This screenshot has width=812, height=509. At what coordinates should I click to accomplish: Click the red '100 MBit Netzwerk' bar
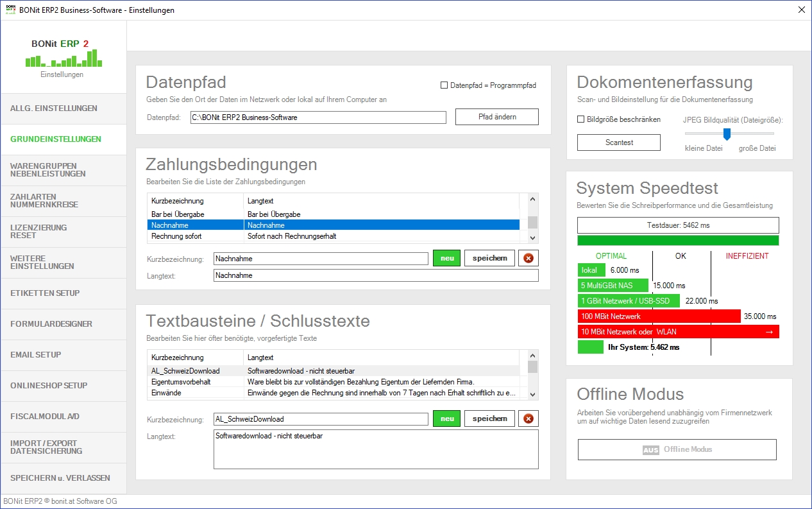pyautogui.click(x=659, y=316)
